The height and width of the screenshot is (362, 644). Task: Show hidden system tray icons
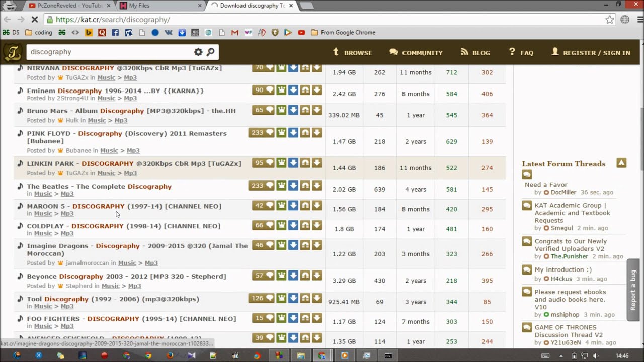pyautogui.click(x=560, y=355)
